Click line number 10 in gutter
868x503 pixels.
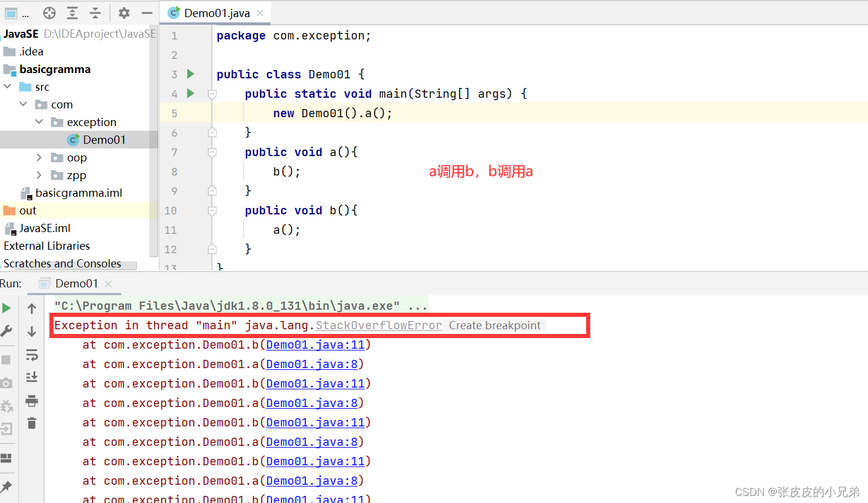click(171, 210)
